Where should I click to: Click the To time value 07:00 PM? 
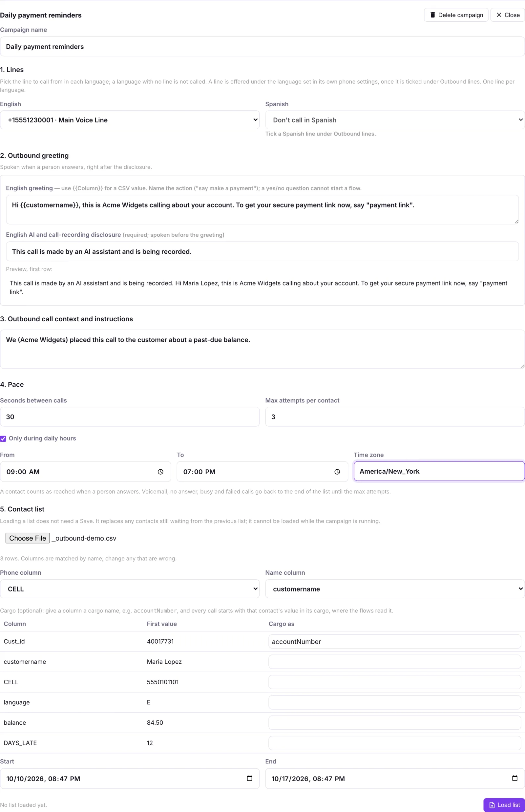coord(199,472)
